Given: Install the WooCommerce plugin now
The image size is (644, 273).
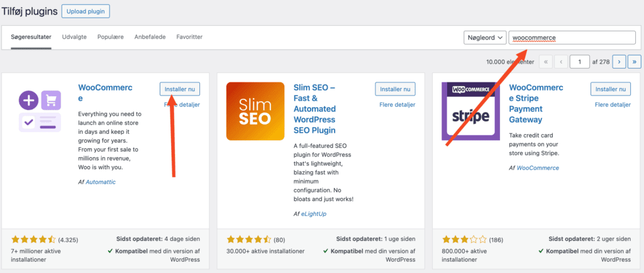Looking at the screenshot, I should tap(180, 89).
